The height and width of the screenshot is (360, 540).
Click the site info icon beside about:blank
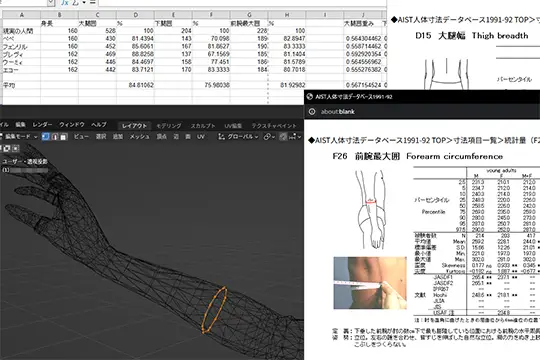click(x=312, y=112)
